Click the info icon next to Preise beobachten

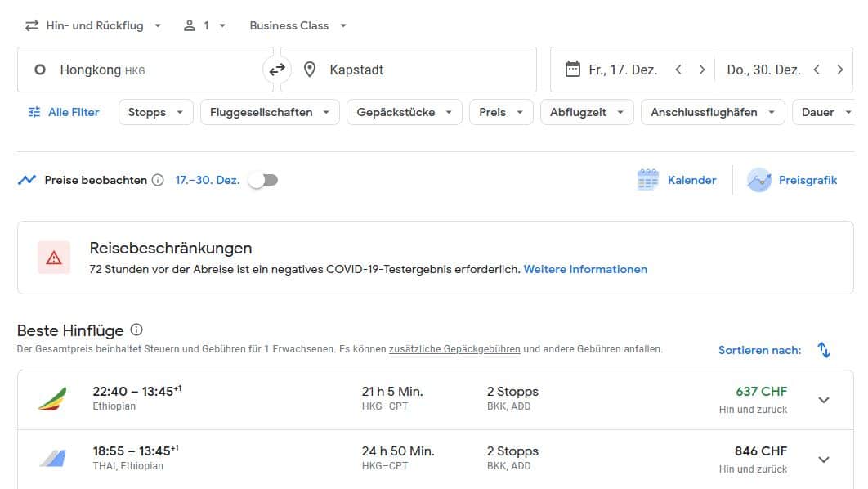tap(158, 180)
